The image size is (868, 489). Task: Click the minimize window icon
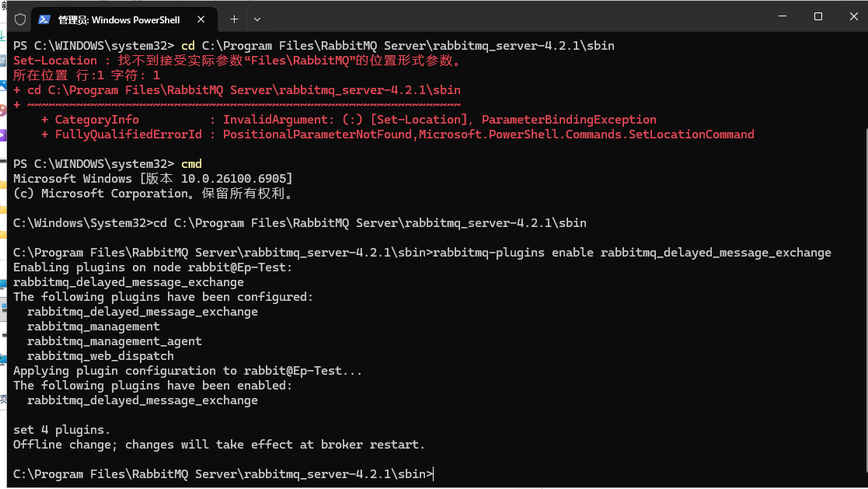(x=783, y=16)
